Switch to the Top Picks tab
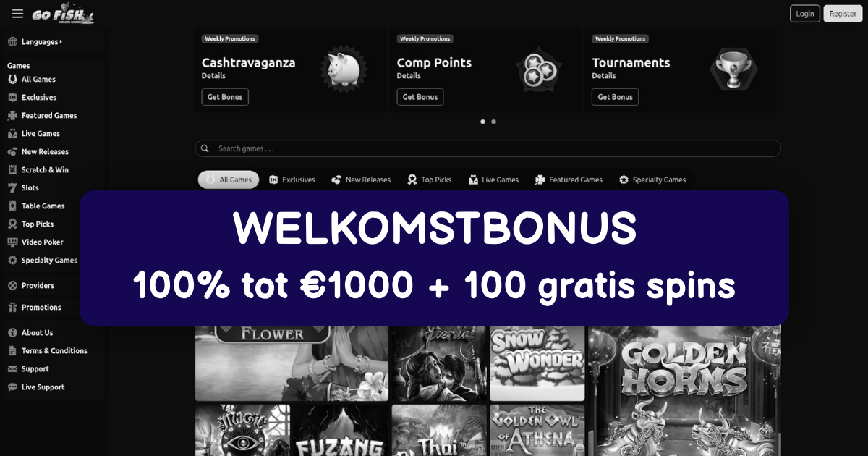The image size is (868, 456). 429,180
